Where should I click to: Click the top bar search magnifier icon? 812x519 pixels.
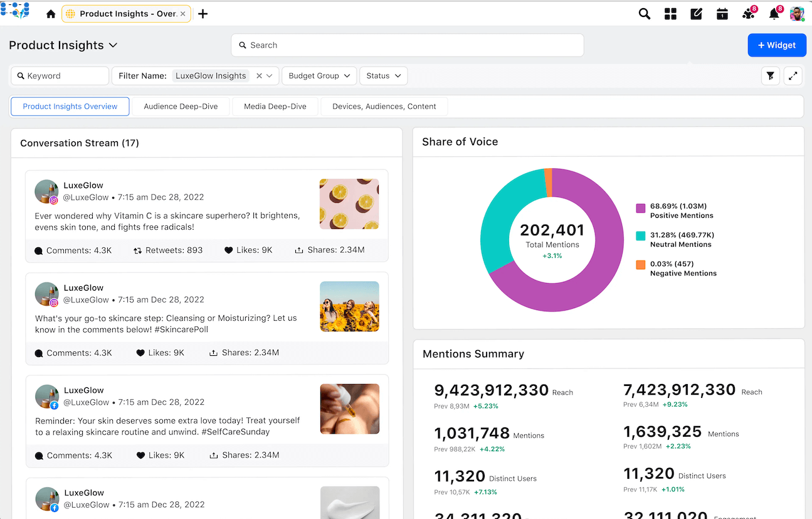coord(644,14)
